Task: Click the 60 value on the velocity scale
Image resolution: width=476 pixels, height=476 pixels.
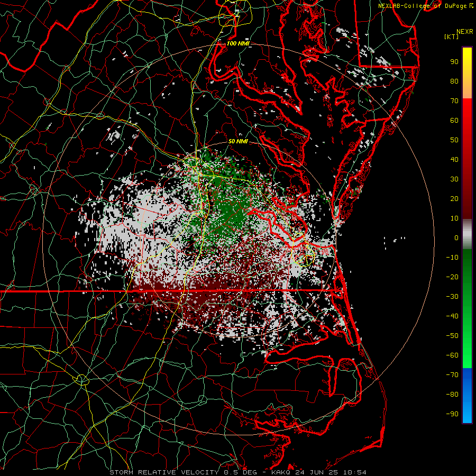Action: pyautogui.click(x=454, y=120)
